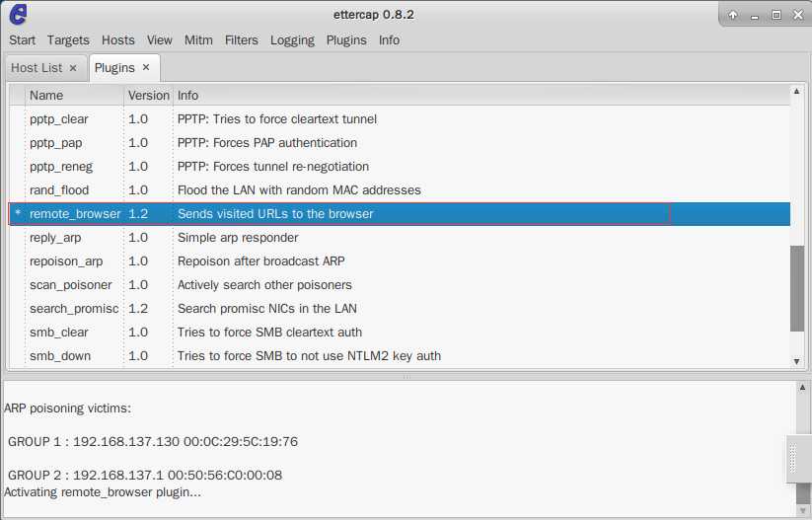Image resolution: width=812 pixels, height=520 pixels.
Task: Minimize the ettercap window
Action: pos(755,16)
